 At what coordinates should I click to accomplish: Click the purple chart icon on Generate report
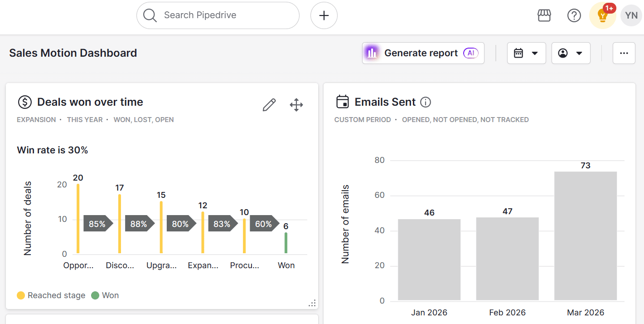tap(372, 53)
